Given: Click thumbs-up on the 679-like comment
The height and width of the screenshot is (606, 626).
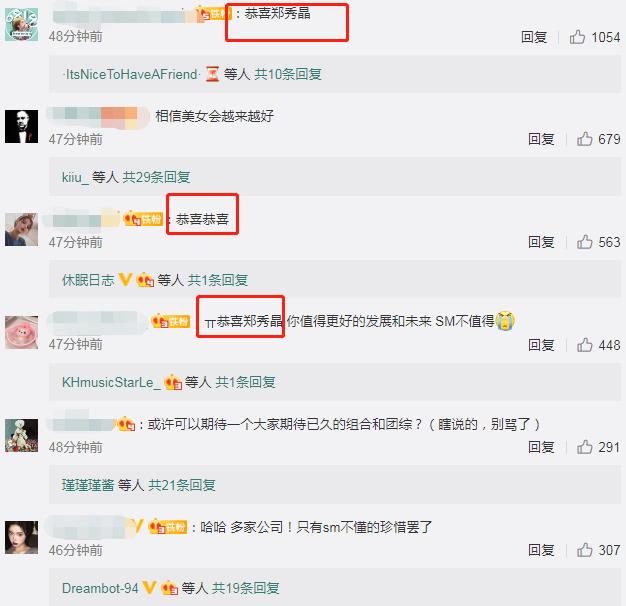Looking at the screenshot, I should tap(584, 139).
